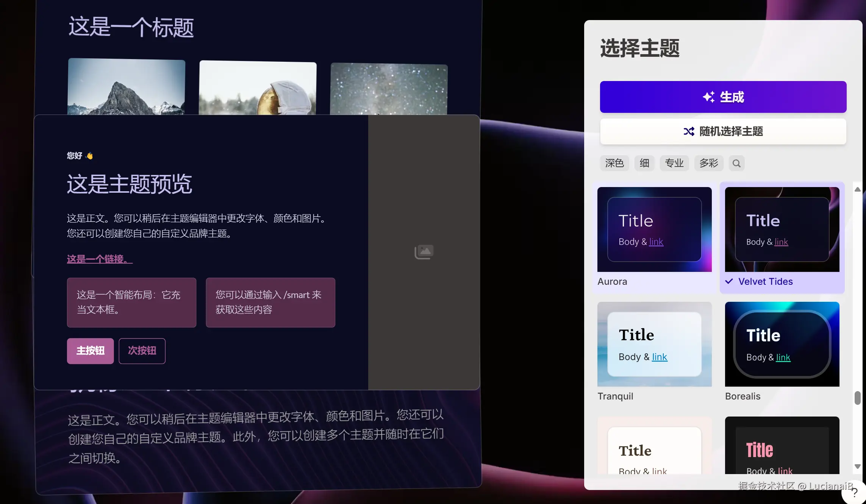The height and width of the screenshot is (504, 866).
Task: Filter themes by 专业 tag
Action: (674, 163)
